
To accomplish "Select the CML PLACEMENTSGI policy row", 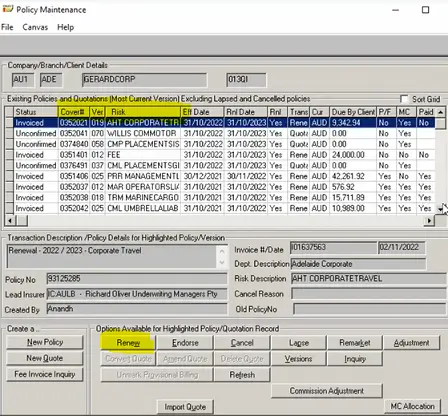I will tap(220, 165).
